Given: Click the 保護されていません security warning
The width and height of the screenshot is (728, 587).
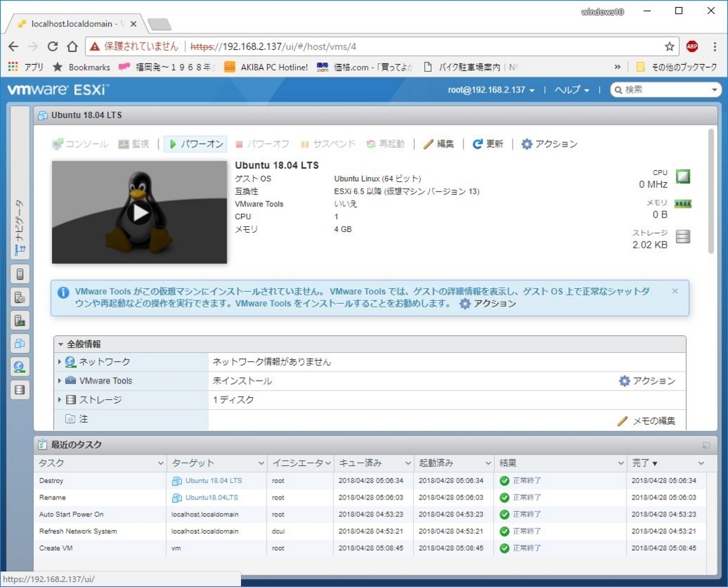Looking at the screenshot, I should [x=134, y=46].
